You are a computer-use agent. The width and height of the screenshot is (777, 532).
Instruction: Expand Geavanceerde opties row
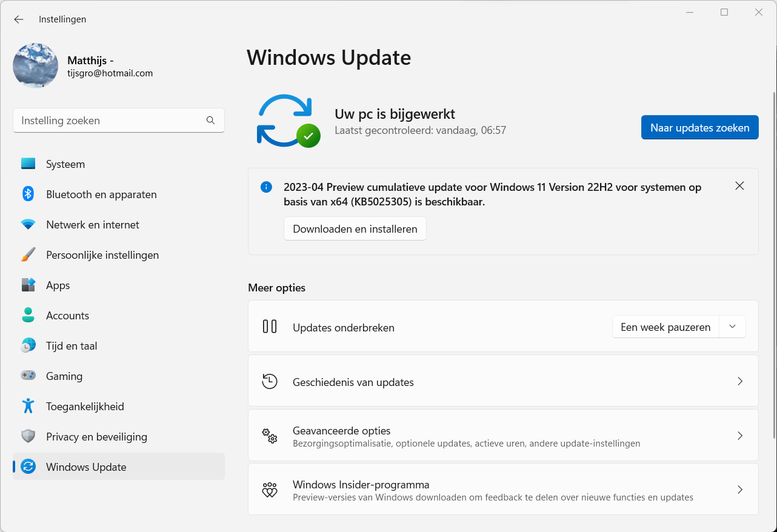click(x=503, y=436)
